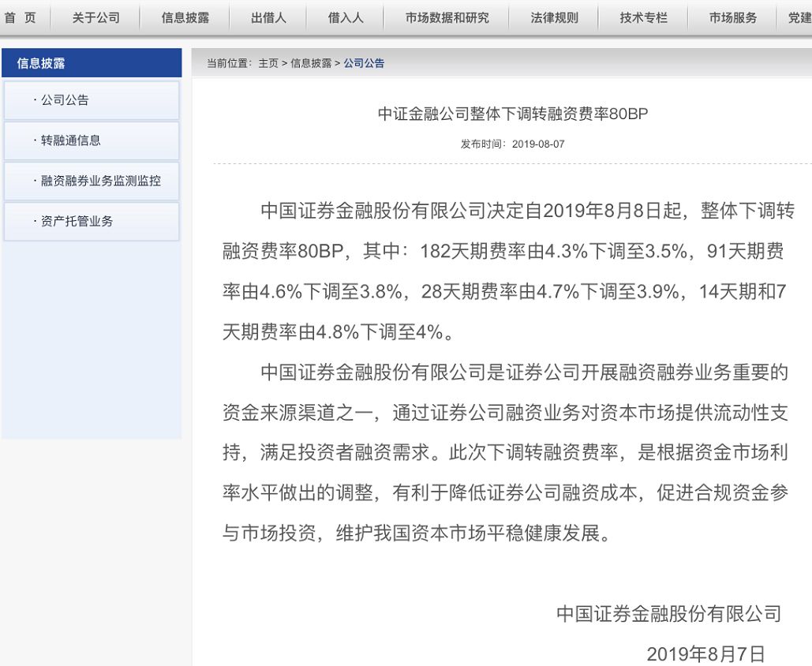Open the 技术专栏 menu item
This screenshot has height=666, width=812.
pyautogui.click(x=644, y=18)
